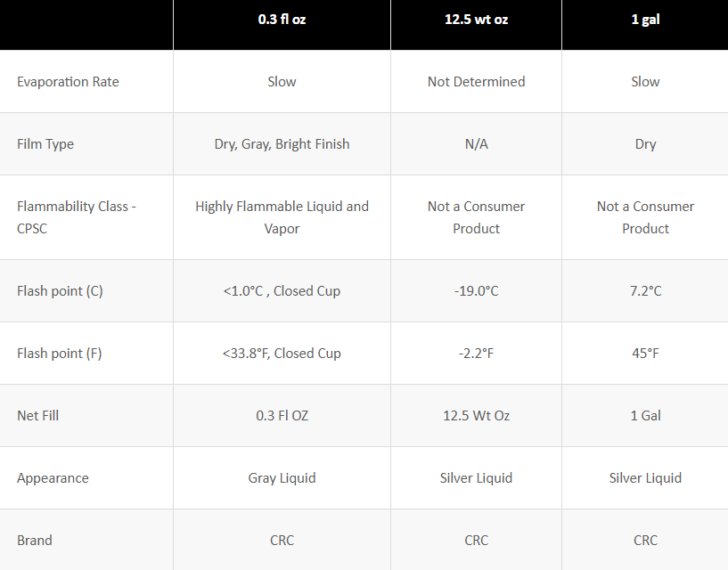Click the Not Determined evaporation rate cell
Image resolution: width=728 pixels, height=570 pixels.
(476, 82)
